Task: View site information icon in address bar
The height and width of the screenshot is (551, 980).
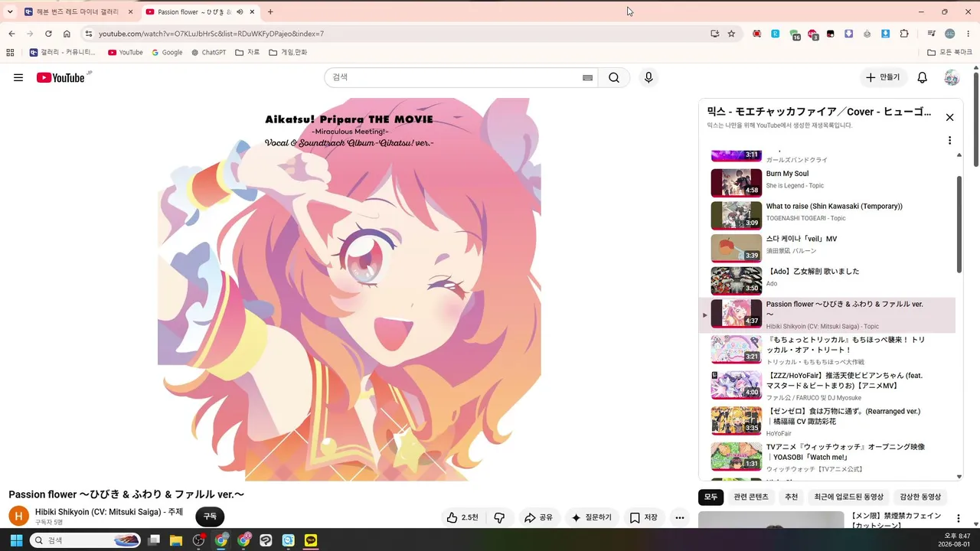Action: click(89, 34)
